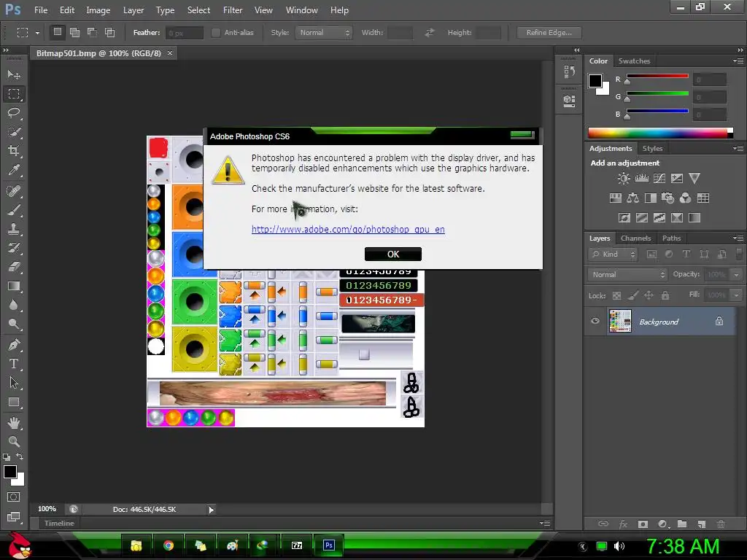Toggle Lock transparent pixels
Image resolution: width=747 pixels, height=560 pixels.
click(x=616, y=296)
